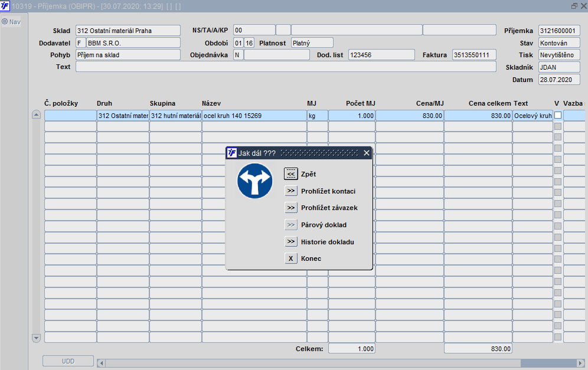Click the Objednávka field N

point(238,55)
